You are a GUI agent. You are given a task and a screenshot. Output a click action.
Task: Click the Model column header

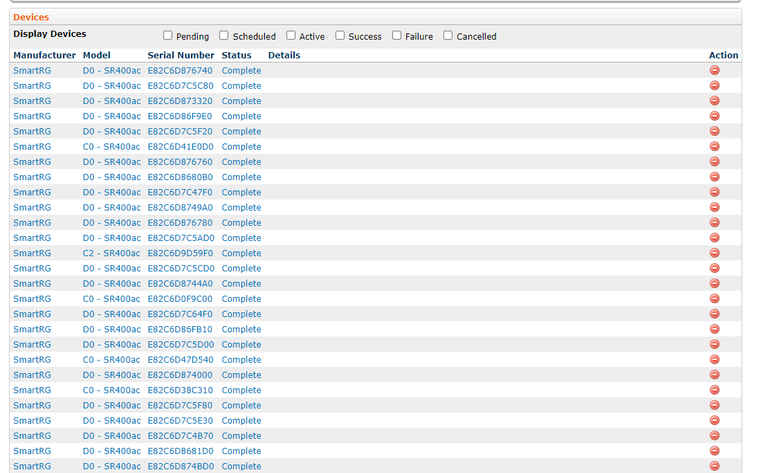click(x=96, y=55)
